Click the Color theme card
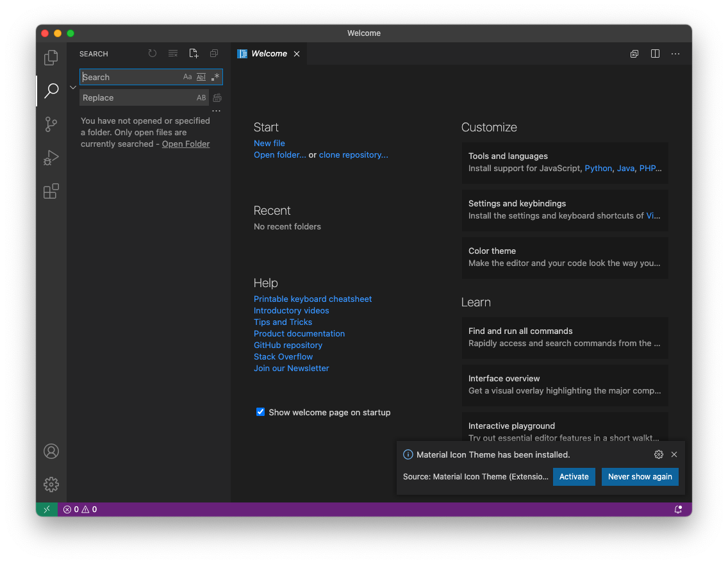Viewport: 728px width, 564px height. click(x=565, y=257)
